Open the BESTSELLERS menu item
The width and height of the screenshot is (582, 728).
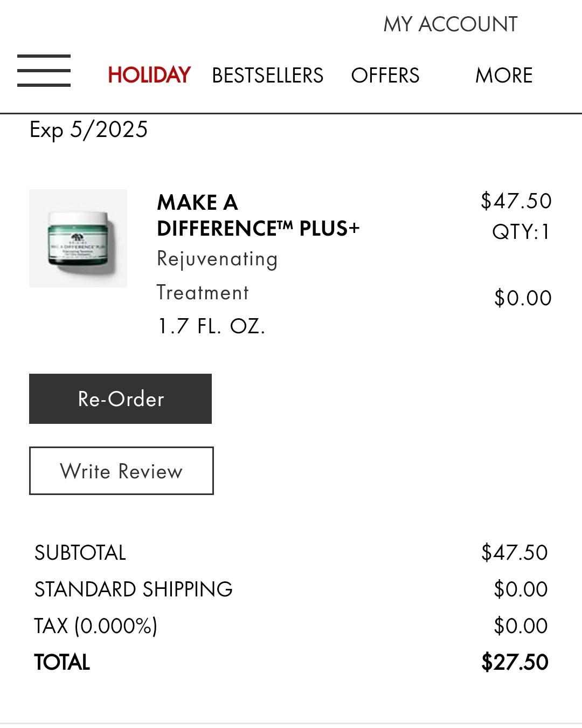pyautogui.click(x=267, y=75)
